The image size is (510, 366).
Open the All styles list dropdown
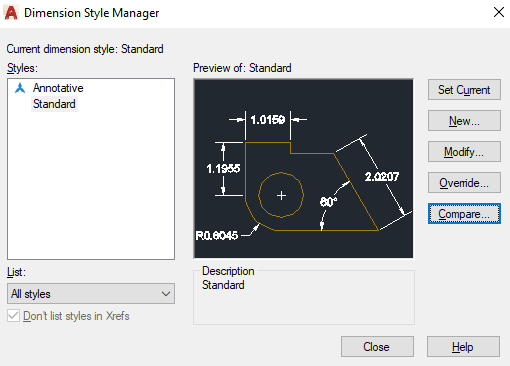point(91,294)
